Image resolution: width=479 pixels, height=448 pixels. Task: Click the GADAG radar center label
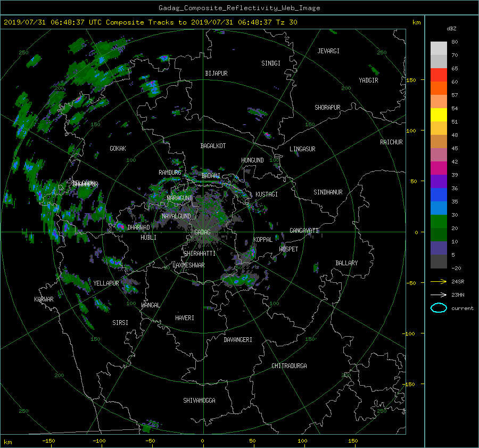click(203, 232)
